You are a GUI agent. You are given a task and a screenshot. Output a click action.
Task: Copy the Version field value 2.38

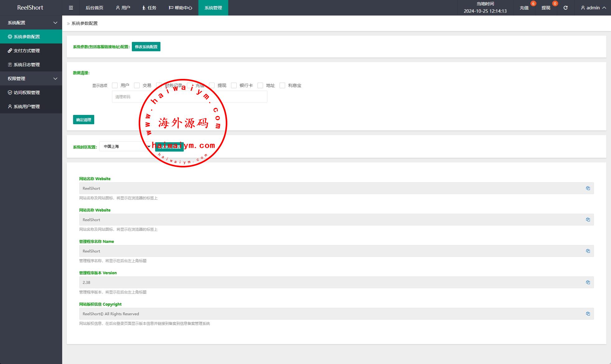[588, 282]
